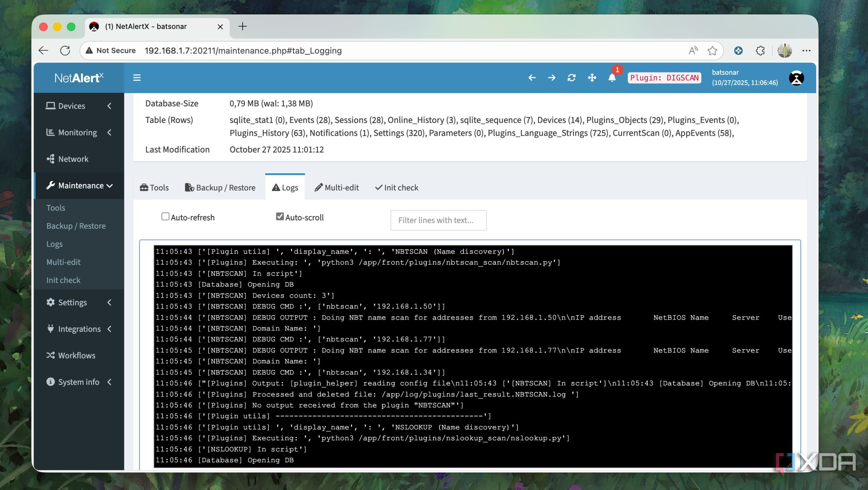Screen dimensions: 868x490
Task: Click the fullscreen move arrows icon
Action: pyautogui.click(x=592, y=78)
